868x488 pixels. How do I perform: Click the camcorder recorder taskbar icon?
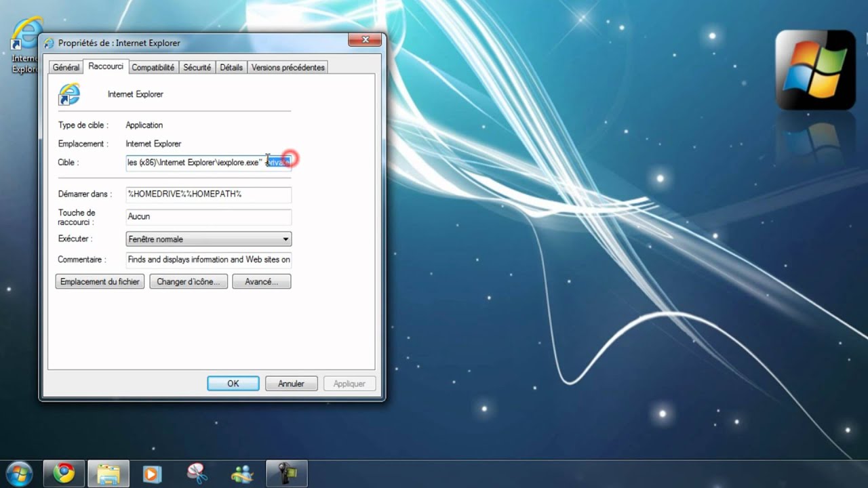coord(287,472)
